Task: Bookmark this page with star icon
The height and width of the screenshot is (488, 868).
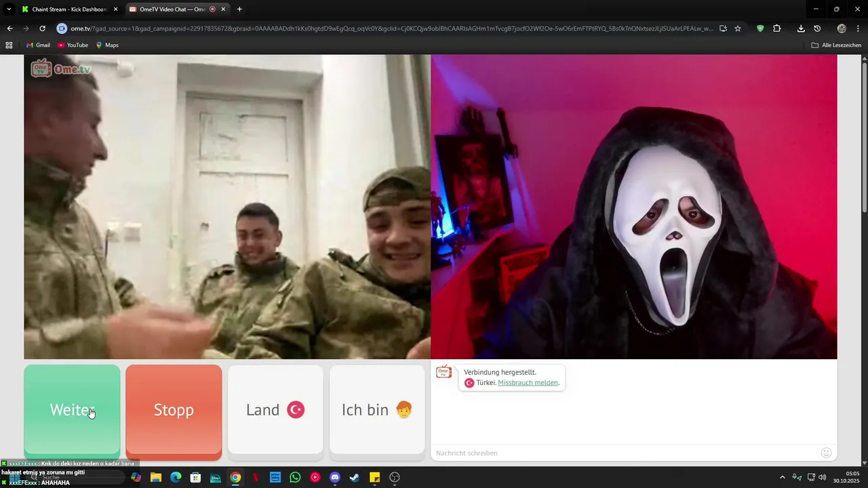Action: coord(738,28)
